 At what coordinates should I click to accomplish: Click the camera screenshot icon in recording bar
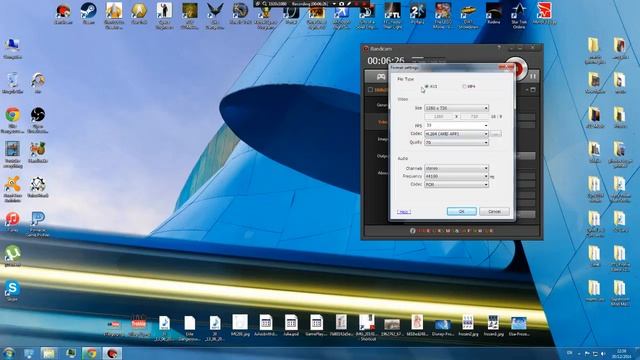point(342,4)
